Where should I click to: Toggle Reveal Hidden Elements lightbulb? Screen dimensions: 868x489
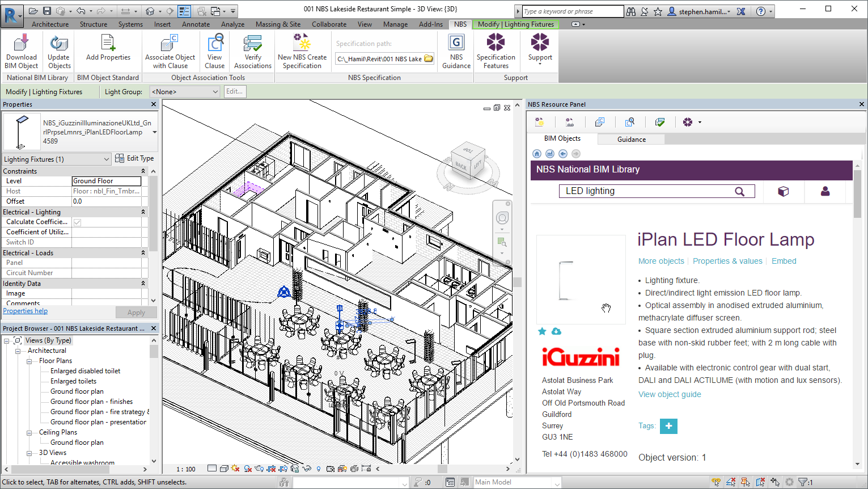(319, 469)
